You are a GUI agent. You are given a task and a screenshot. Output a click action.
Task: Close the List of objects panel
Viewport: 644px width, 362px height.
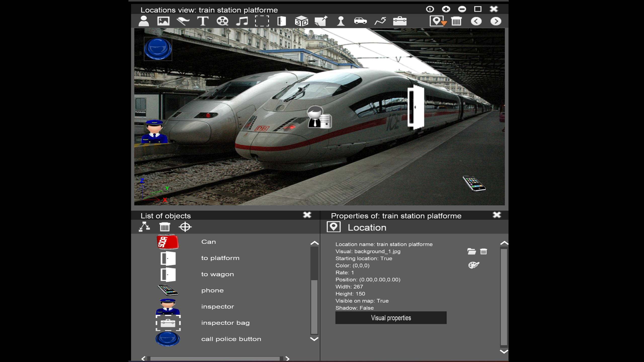[x=307, y=215]
